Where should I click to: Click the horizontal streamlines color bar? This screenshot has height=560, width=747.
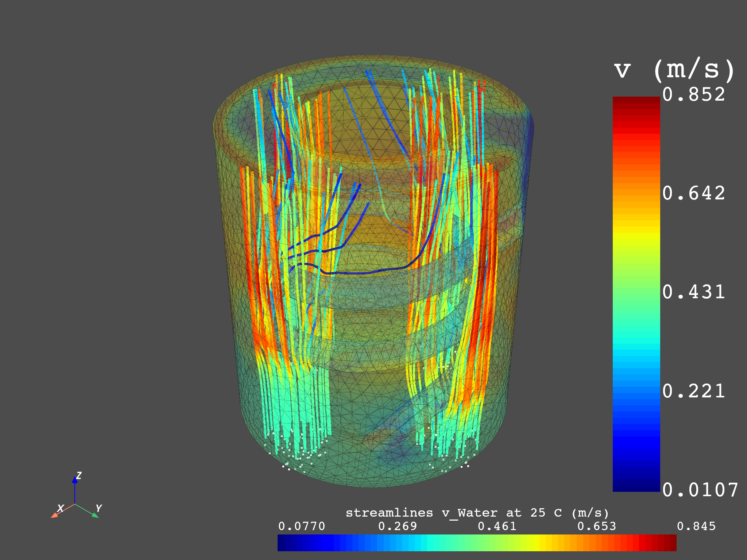(x=477, y=542)
